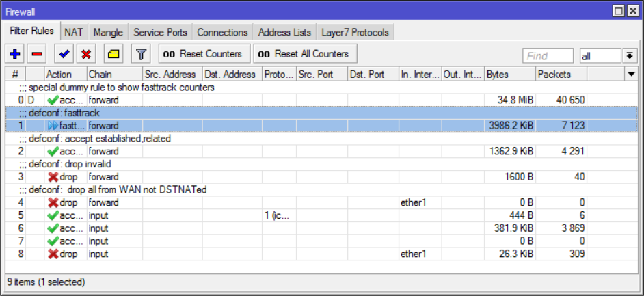Click inside the Find search field

pyautogui.click(x=548, y=55)
